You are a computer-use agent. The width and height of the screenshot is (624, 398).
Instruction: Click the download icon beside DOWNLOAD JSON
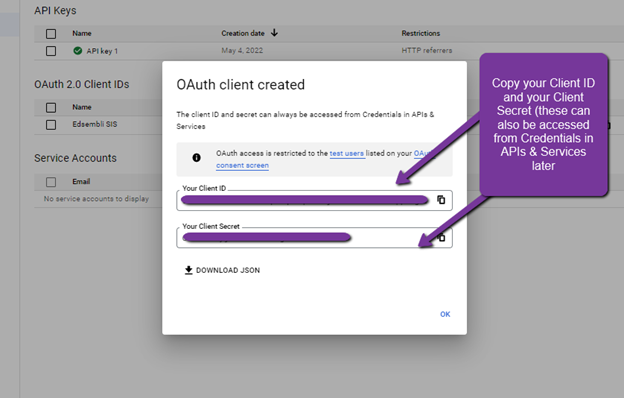click(188, 270)
